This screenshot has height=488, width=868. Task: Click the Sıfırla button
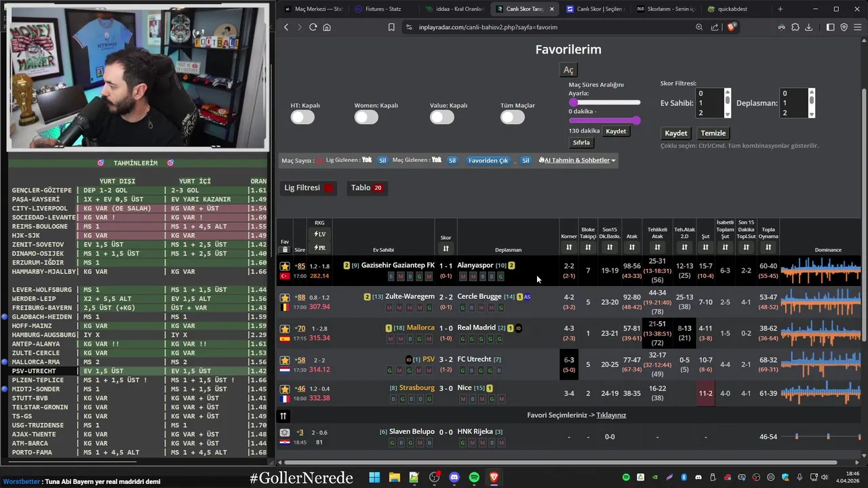(x=581, y=142)
